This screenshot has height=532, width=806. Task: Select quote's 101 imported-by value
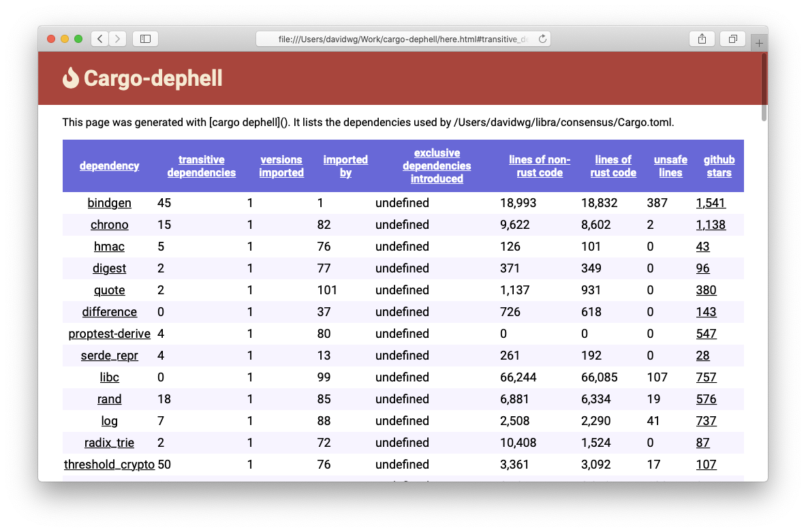pos(327,290)
